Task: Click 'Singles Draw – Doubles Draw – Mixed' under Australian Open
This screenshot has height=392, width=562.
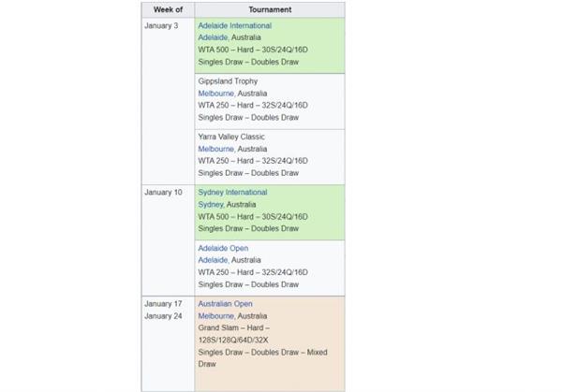Action: pyautogui.click(x=262, y=353)
